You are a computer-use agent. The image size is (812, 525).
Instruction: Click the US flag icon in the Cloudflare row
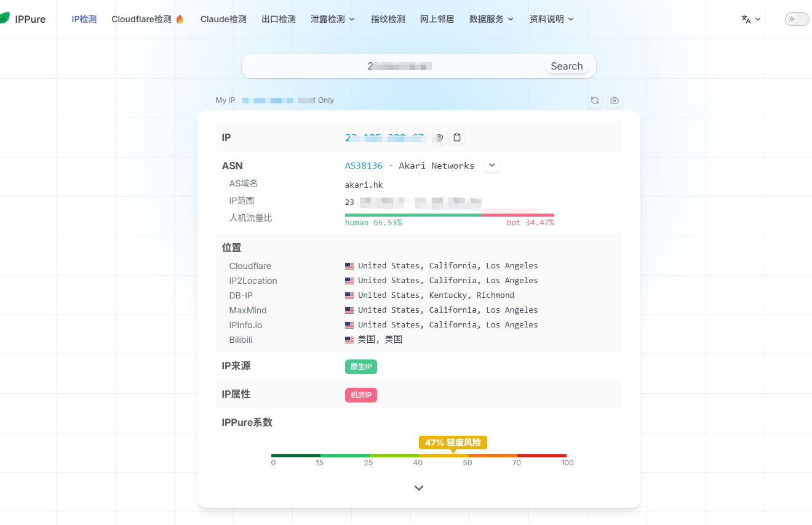tap(349, 266)
